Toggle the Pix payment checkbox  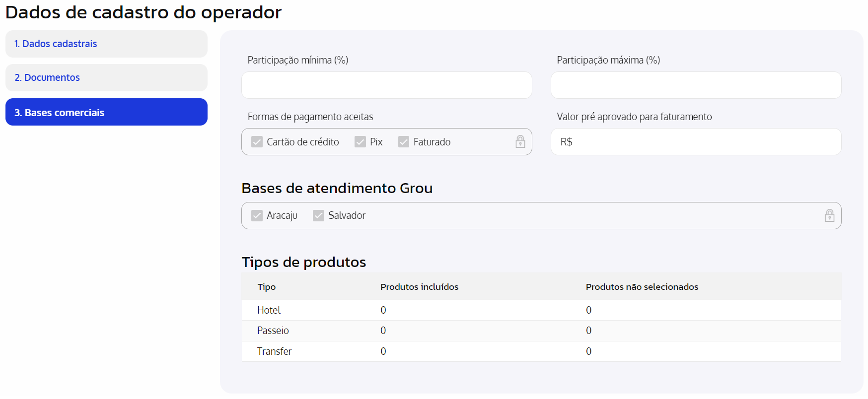360,142
